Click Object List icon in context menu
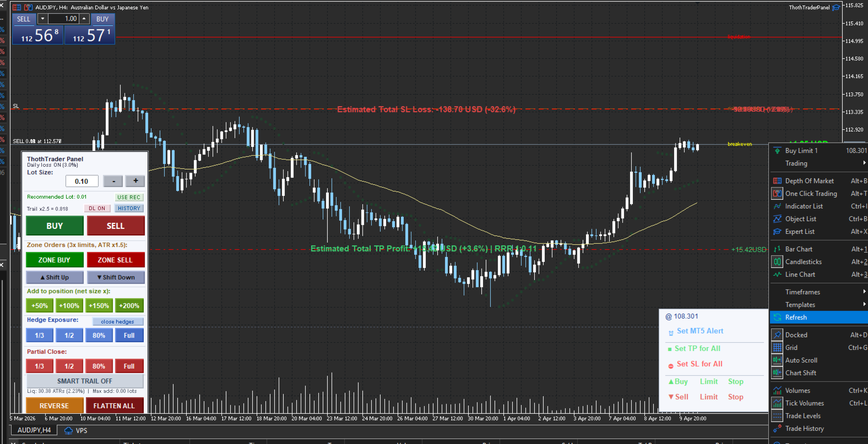The width and height of the screenshot is (868, 444). (x=777, y=219)
